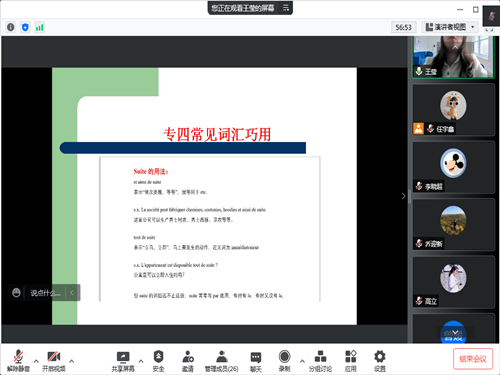Open the 安全 security menu
This screenshot has height=375, width=500.
(x=158, y=360)
